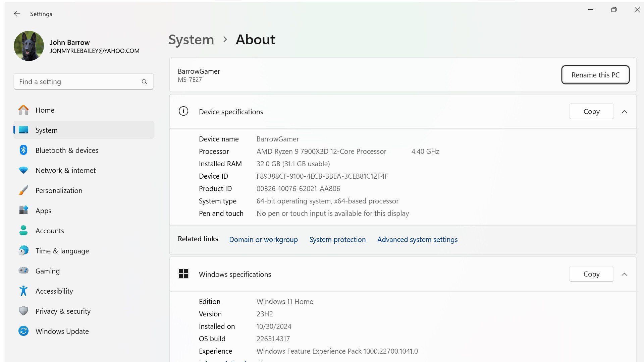Open Gaming settings
The height and width of the screenshot is (362, 644).
(84, 271)
